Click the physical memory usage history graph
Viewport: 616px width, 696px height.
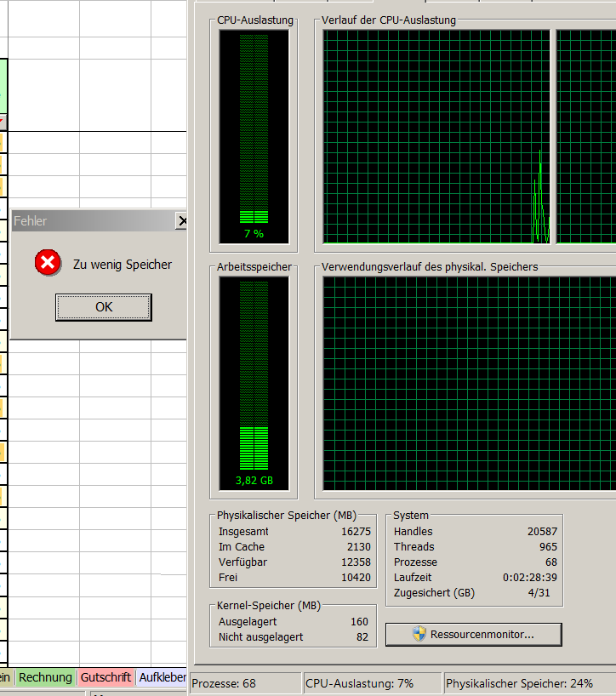click(x=469, y=383)
